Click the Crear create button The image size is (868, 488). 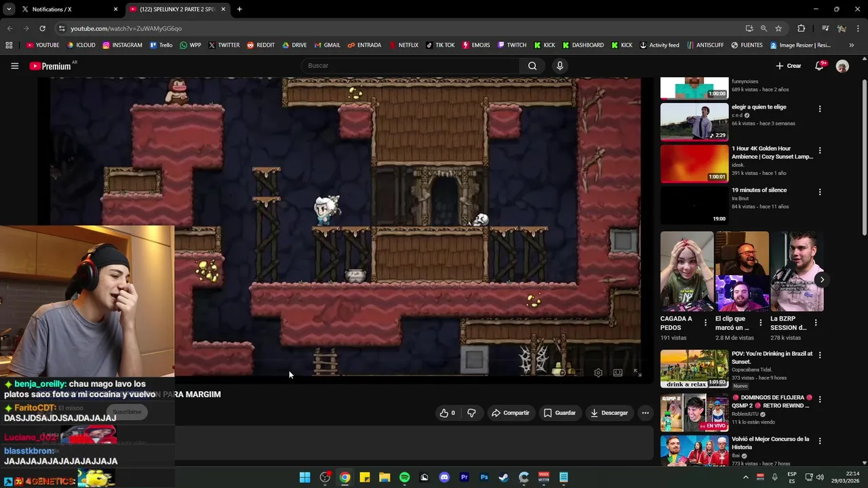tap(789, 66)
